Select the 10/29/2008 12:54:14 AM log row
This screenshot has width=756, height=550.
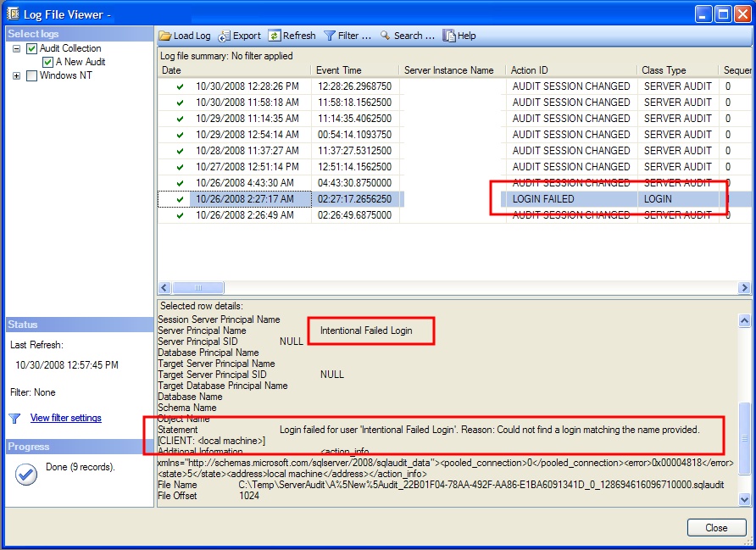454,135
